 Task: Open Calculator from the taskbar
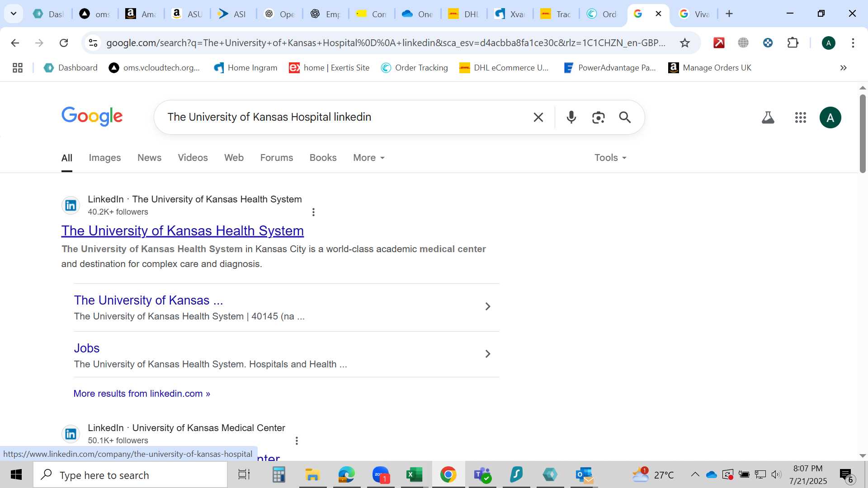(278, 474)
